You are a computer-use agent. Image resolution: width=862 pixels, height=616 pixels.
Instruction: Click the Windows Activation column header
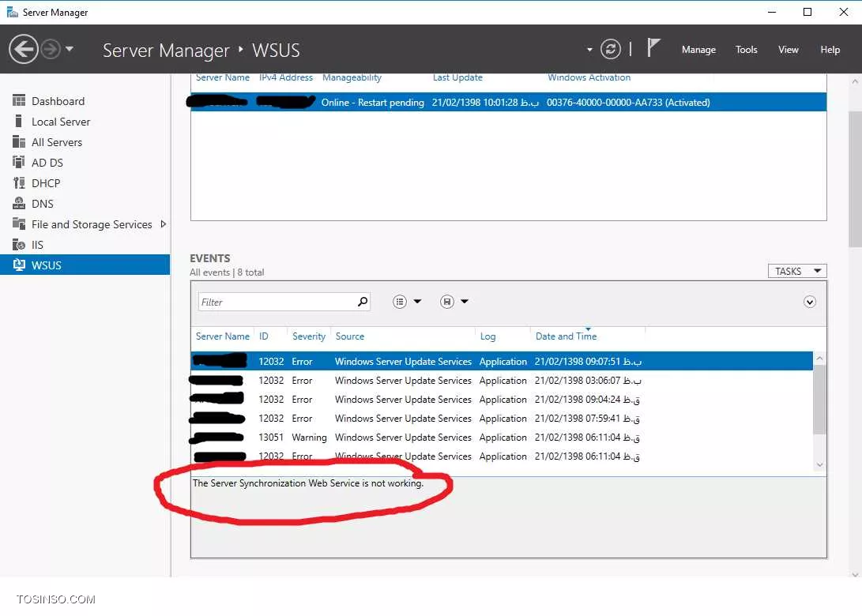click(589, 77)
